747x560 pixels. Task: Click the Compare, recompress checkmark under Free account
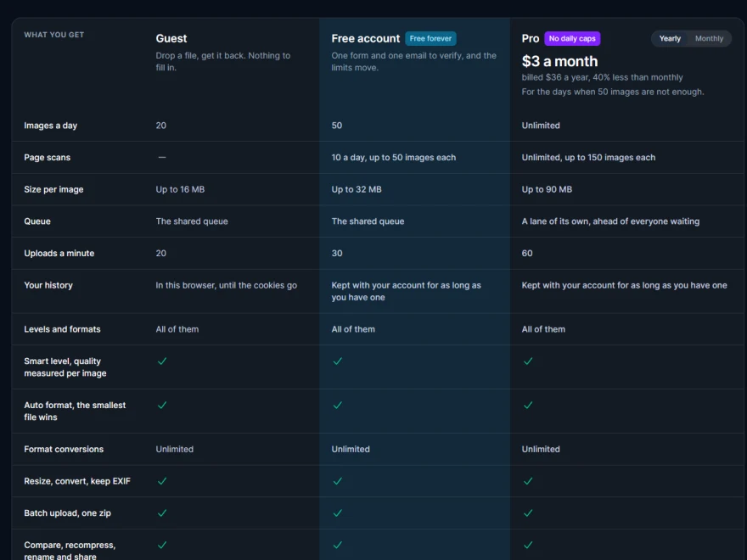pos(337,546)
